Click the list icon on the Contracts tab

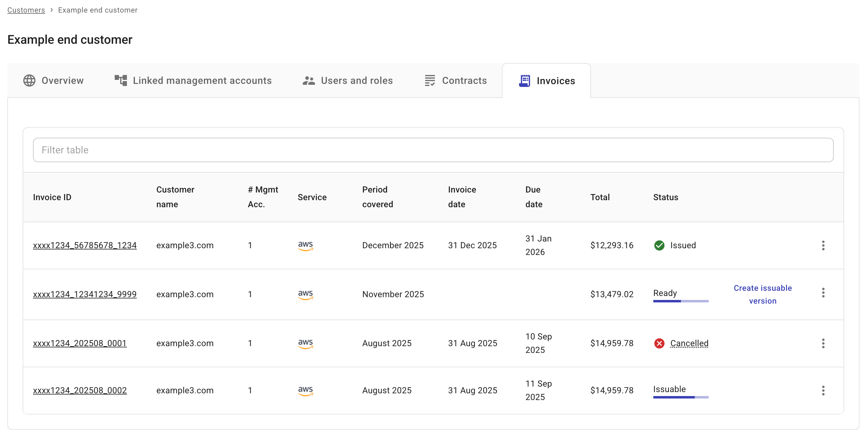430,80
